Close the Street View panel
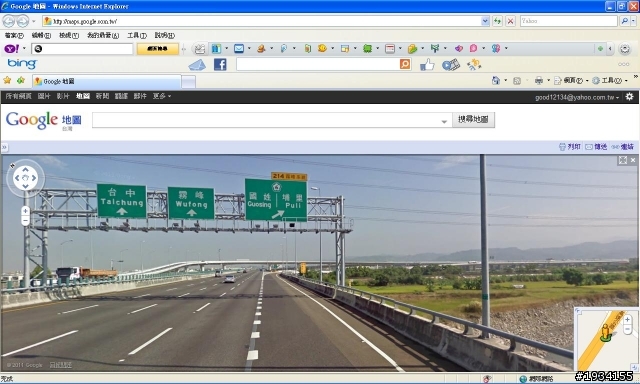 (x=633, y=160)
